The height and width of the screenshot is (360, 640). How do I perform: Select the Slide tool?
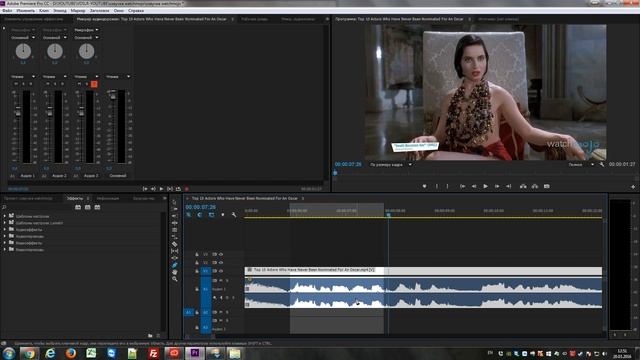(175, 258)
